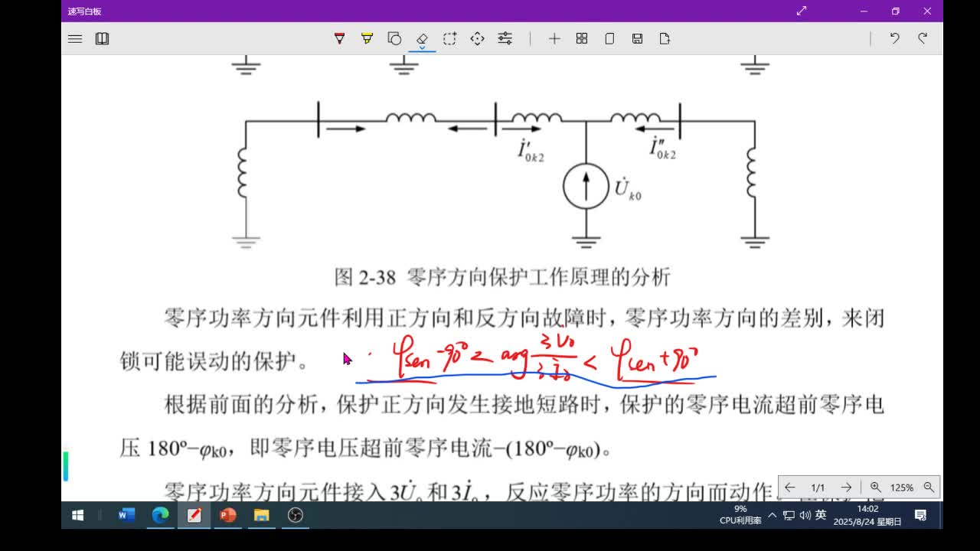Viewport: 980px width, 551px height.
Task: Click the figure caption 图 2-38
Action: [502, 277]
